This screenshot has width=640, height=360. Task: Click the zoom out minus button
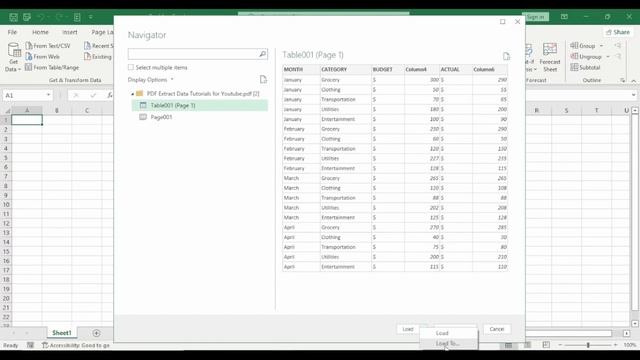[560, 345]
